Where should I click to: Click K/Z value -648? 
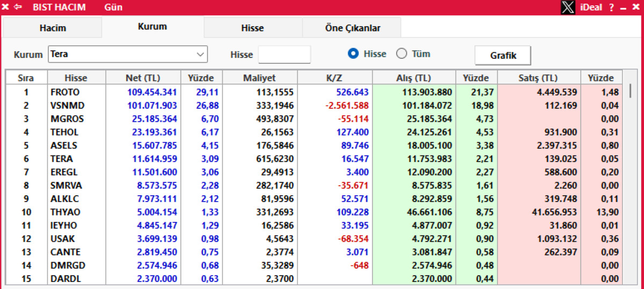360,265
